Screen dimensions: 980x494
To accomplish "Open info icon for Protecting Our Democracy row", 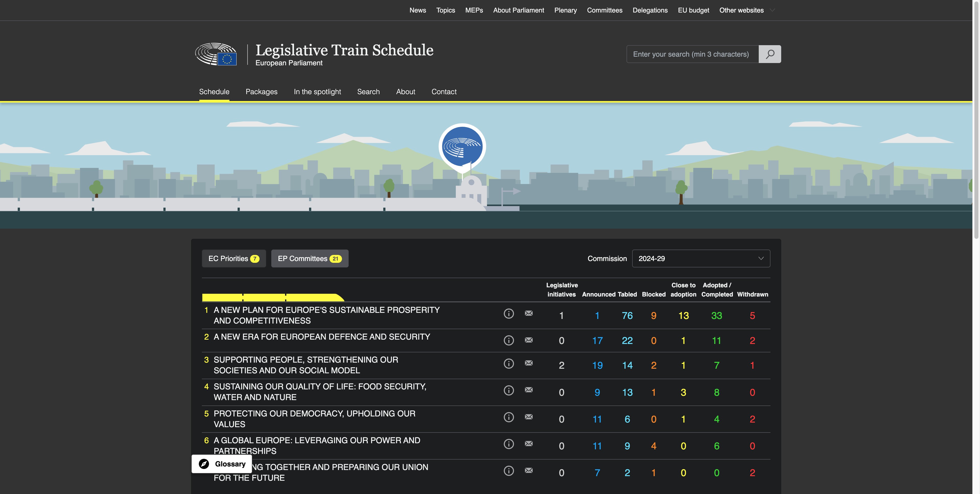I will pyautogui.click(x=509, y=417).
